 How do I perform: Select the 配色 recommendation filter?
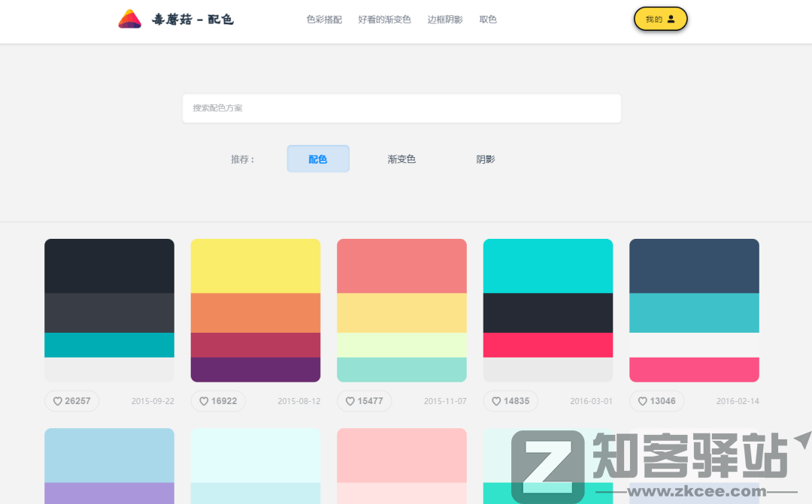[318, 159]
